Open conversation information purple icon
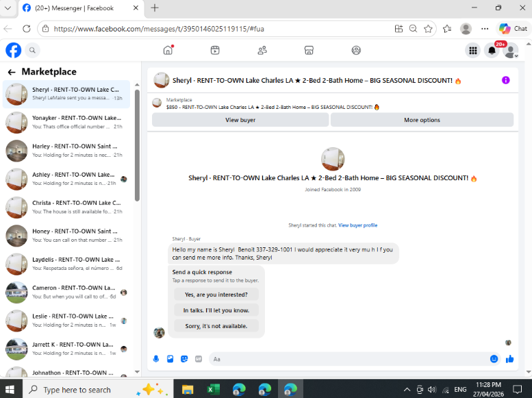 [505, 80]
